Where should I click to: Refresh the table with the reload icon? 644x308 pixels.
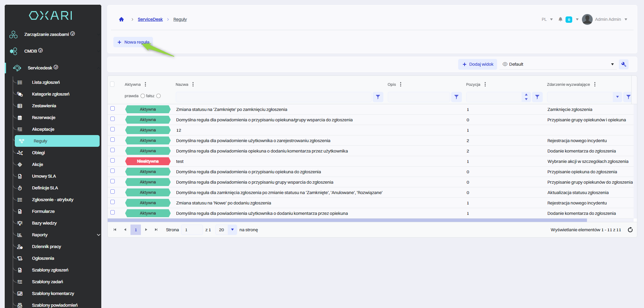(630, 230)
